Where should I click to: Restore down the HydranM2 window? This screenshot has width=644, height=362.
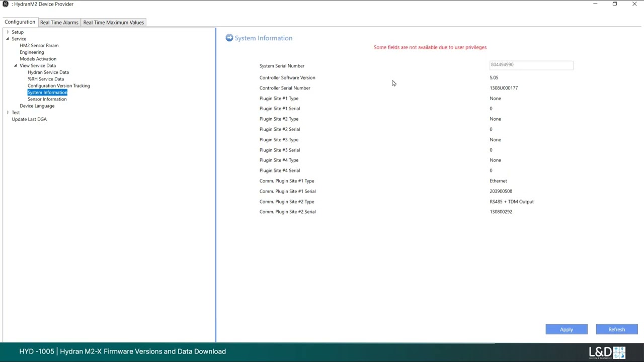click(x=615, y=4)
